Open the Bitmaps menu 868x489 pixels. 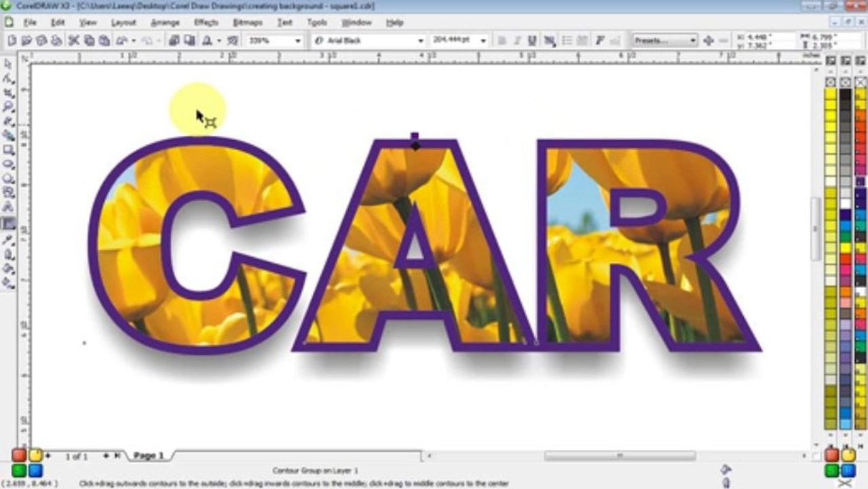click(x=248, y=22)
